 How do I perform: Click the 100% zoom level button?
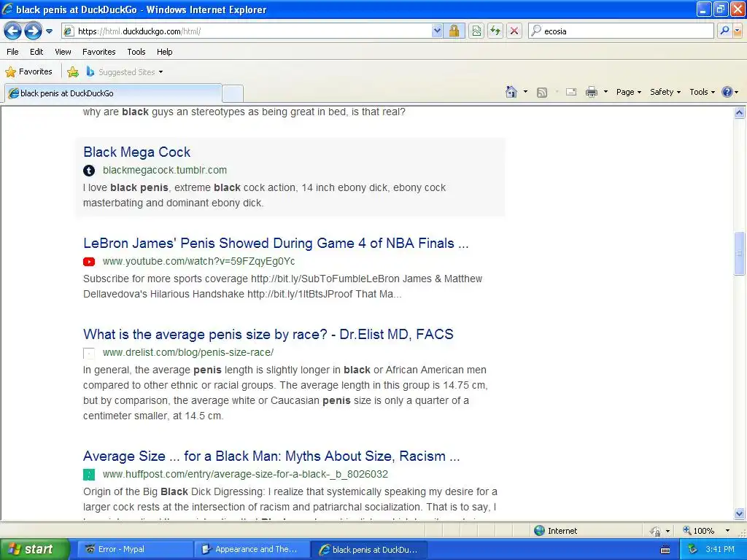(699, 531)
